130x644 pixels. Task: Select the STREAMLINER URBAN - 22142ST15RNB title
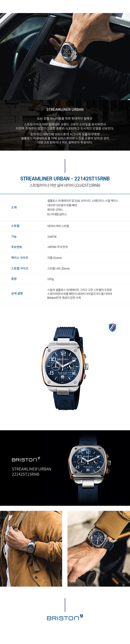65,178
